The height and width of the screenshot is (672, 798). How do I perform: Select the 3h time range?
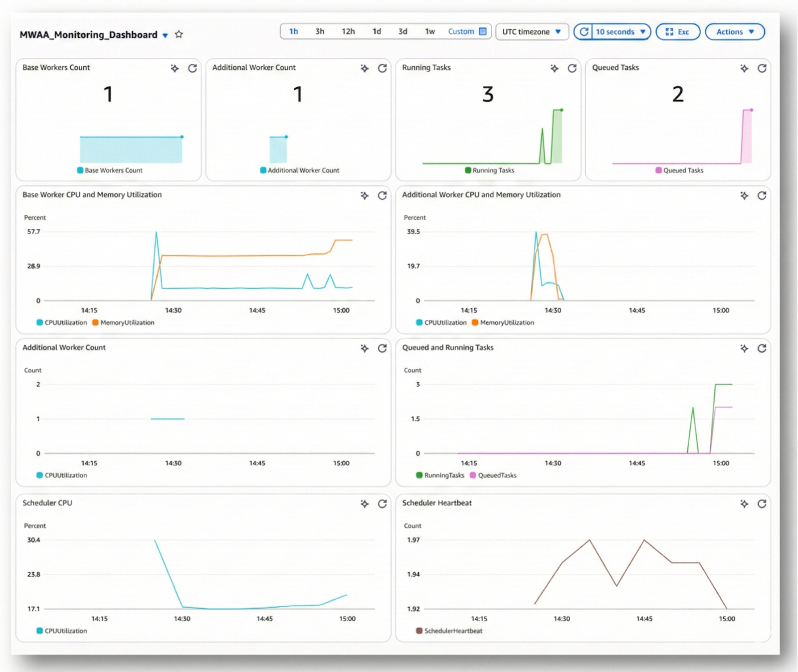(x=320, y=31)
